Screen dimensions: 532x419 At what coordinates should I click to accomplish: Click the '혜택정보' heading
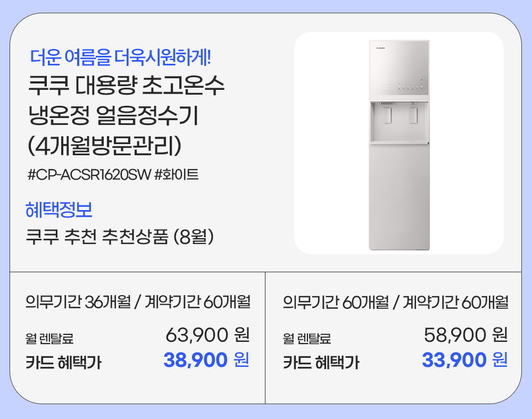(59, 209)
